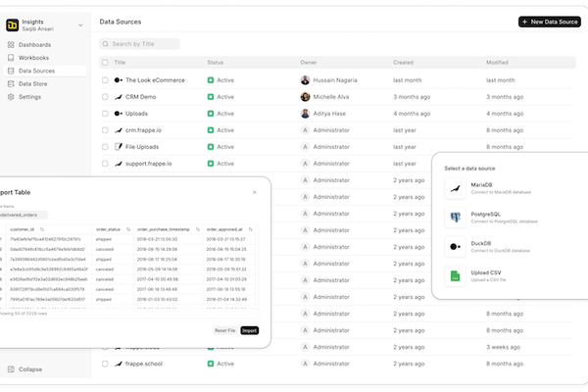Screen dimensions: 588x392
Task: Click MariaDB icon beside crm.frappe.io
Action: click(119, 130)
